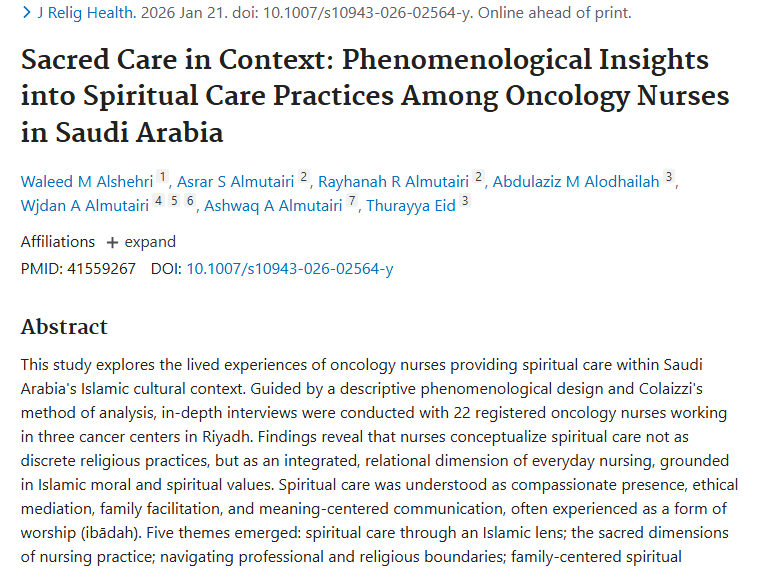Click affiliation marker 1 after Waleed M Alshehri
This screenshot has height=570, width=760.
click(163, 179)
